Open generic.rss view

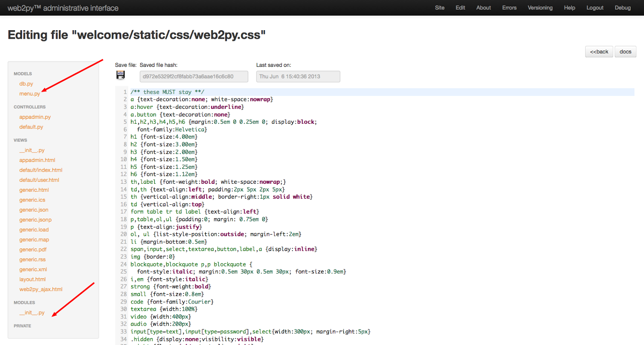click(33, 260)
